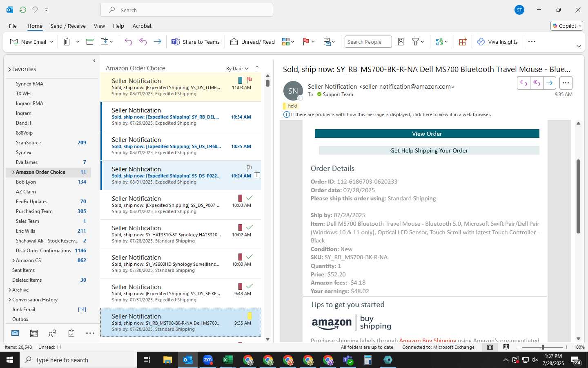Click the Delete trash icon in ribbon

[x=67, y=42]
